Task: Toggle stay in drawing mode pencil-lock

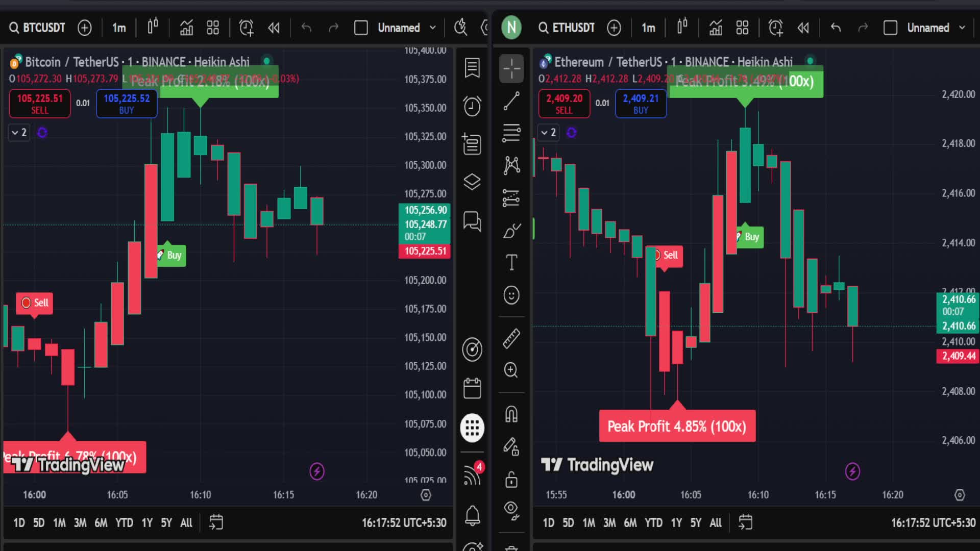Action: (511, 446)
